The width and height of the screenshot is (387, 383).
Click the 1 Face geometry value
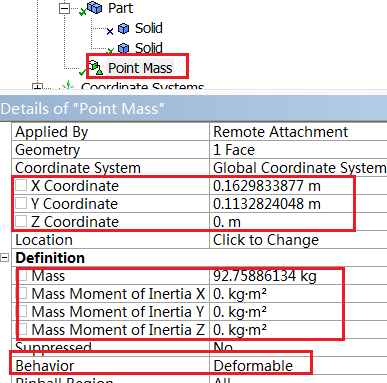298,150
